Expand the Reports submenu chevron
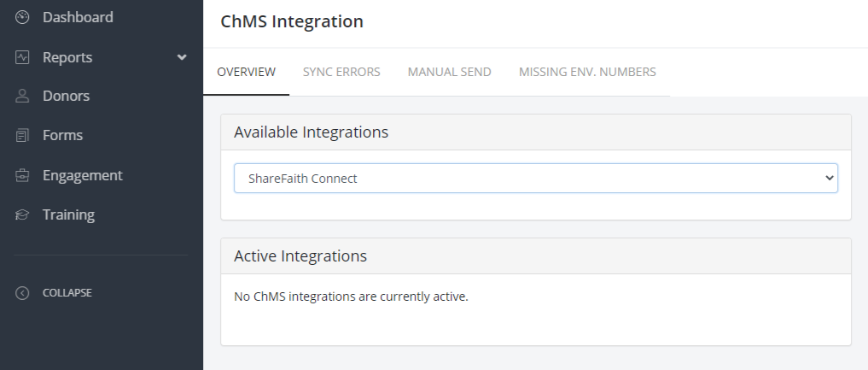Image resolution: width=868 pixels, height=370 pixels. pos(182,57)
